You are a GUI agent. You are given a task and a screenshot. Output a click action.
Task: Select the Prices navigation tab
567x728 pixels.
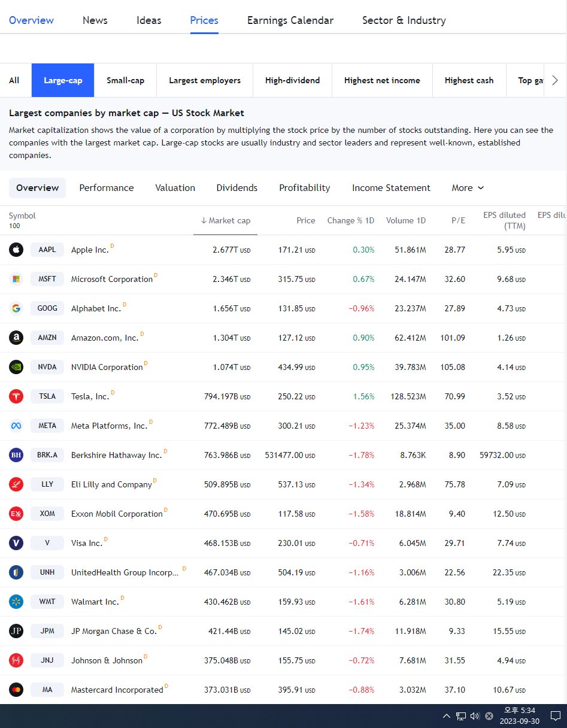point(204,20)
